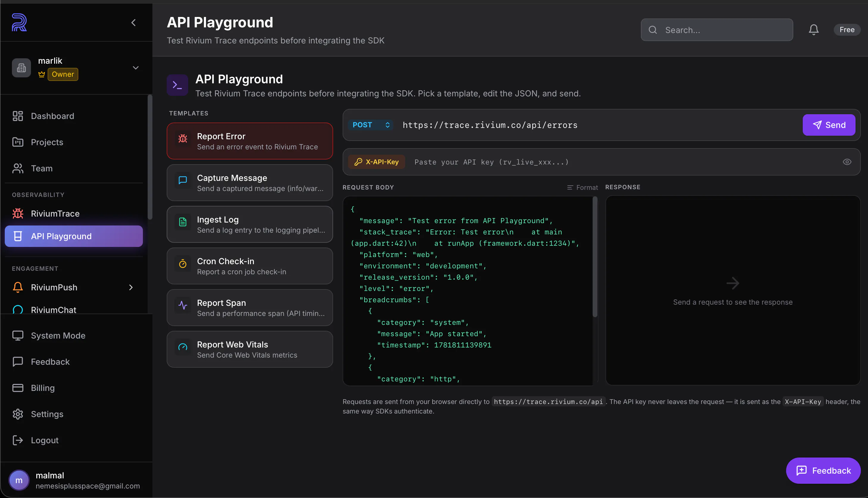Click inside the request body editor

tap(468, 291)
